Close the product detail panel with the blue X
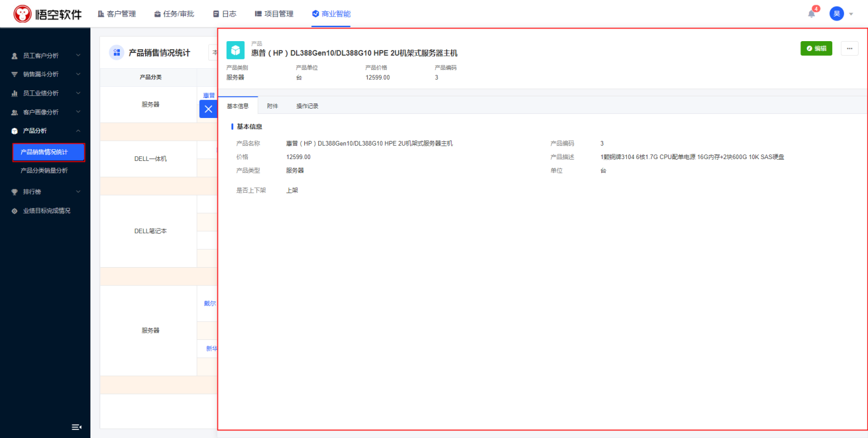The image size is (868, 438). (x=208, y=109)
